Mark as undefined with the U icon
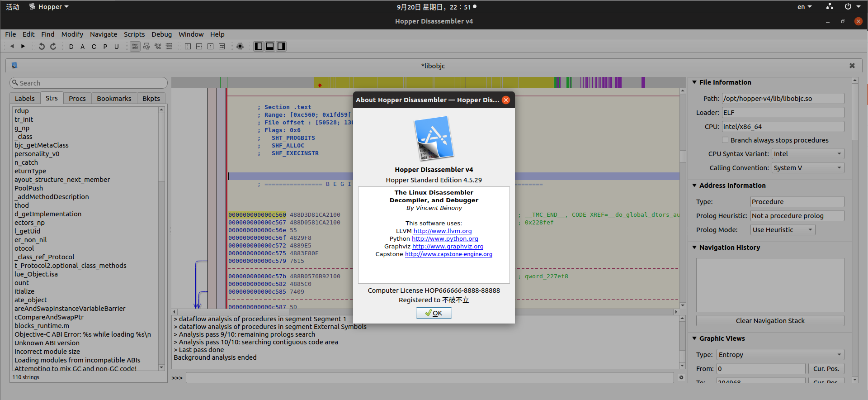This screenshot has width=868, height=400. coord(117,47)
